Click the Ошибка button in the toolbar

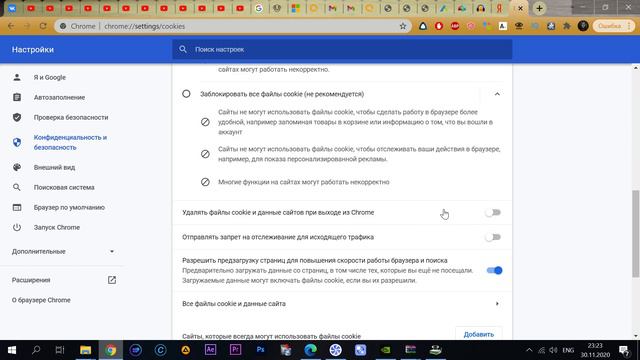pyautogui.click(x=609, y=26)
